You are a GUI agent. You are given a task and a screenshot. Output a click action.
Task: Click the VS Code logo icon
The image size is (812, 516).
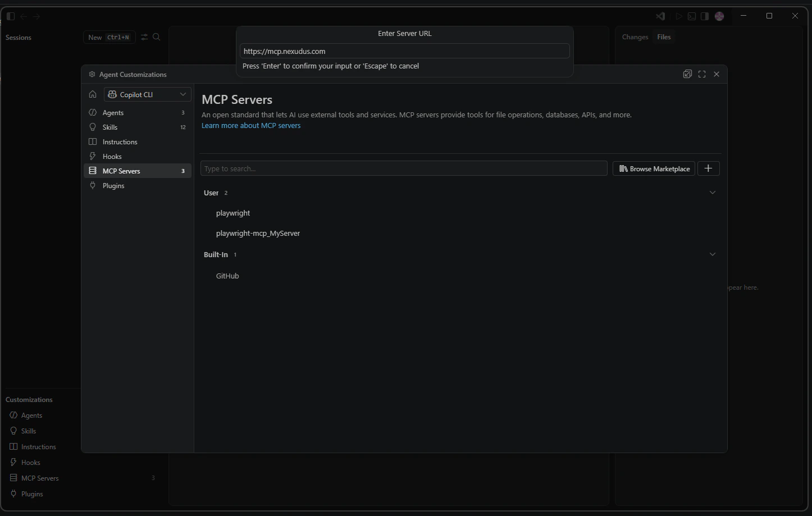point(660,16)
